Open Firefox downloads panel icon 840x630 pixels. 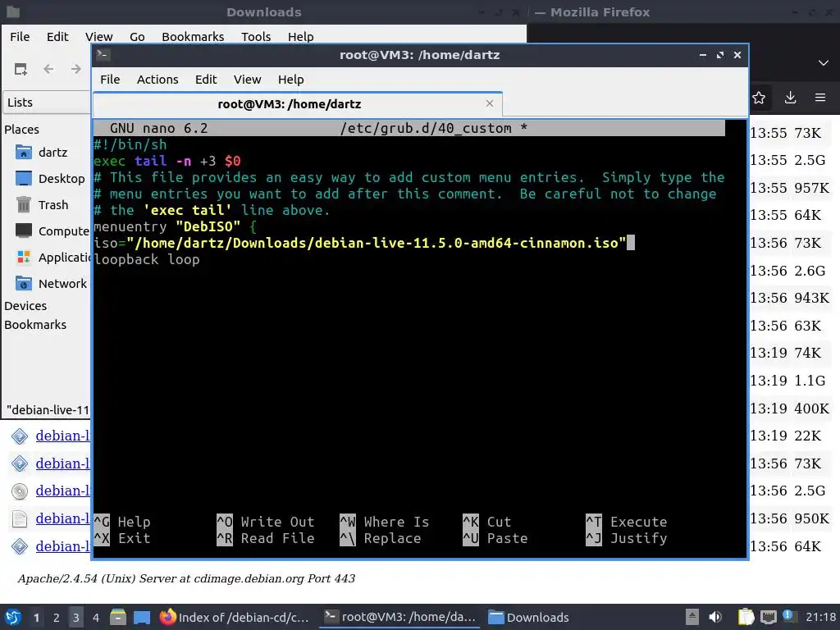(790, 98)
